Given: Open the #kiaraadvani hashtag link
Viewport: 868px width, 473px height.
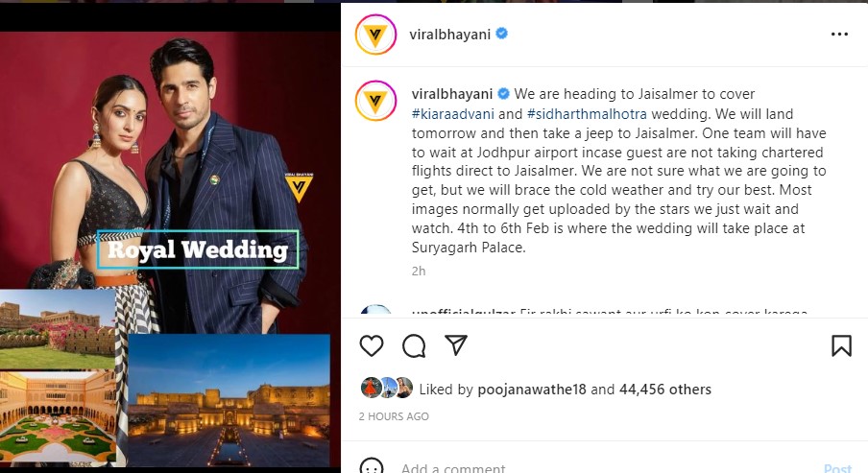Looking at the screenshot, I should click(x=453, y=114).
